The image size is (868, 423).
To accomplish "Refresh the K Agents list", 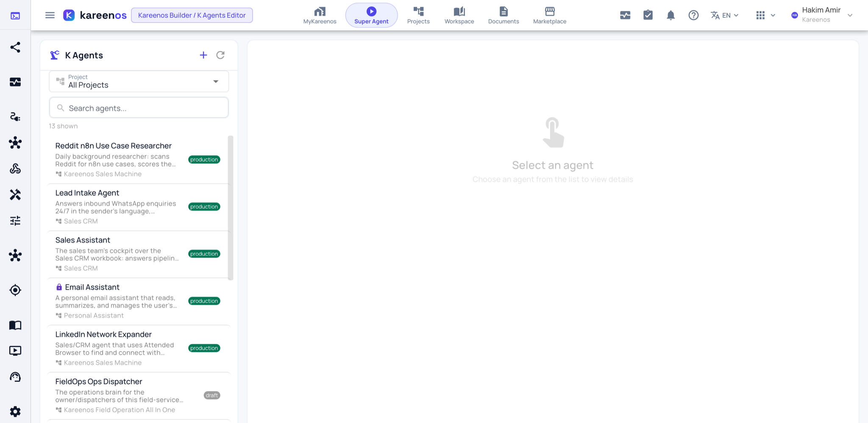I will click(220, 55).
